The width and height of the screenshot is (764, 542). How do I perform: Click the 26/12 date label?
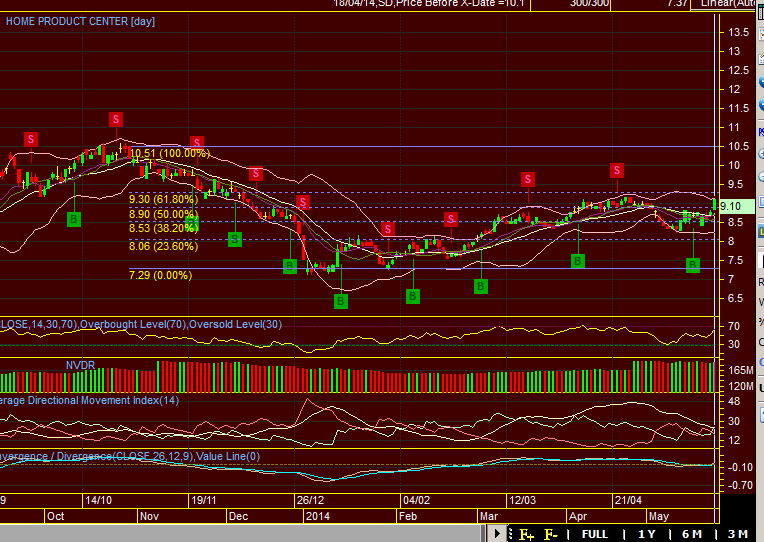click(x=310, y=501)
